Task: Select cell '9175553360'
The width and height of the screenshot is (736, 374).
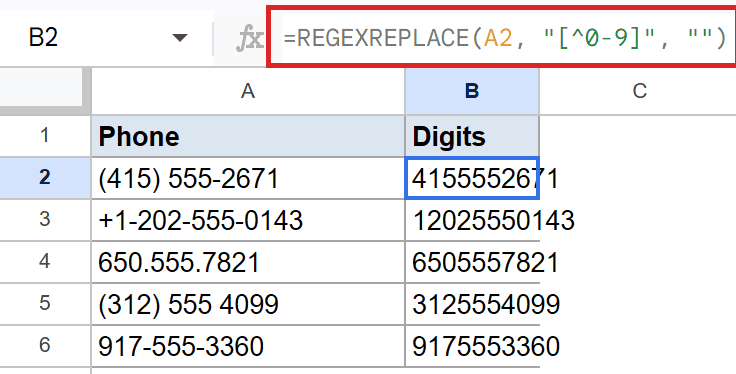Action: click(x=472, y=346)
